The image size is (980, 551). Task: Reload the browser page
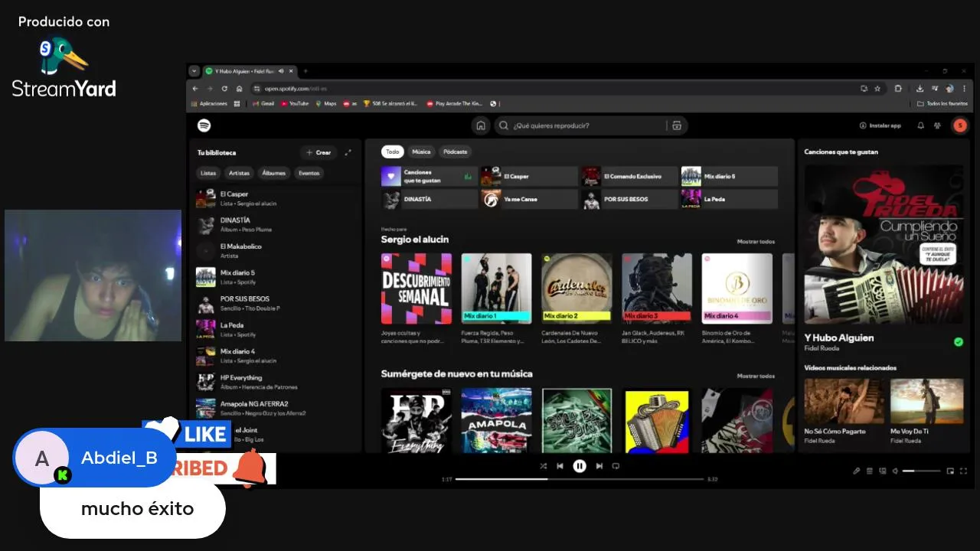(x=224, y=88)
